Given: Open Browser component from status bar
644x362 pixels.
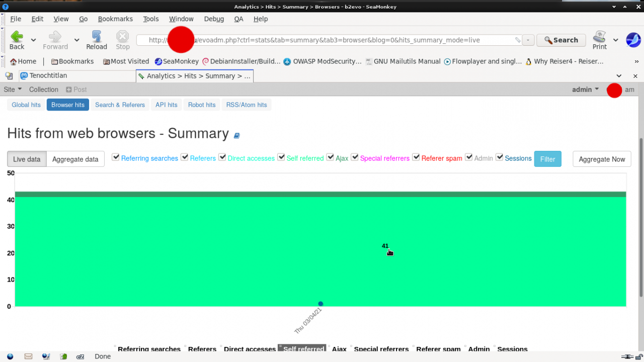Looking at the screenshot, I should click(10, 356).
